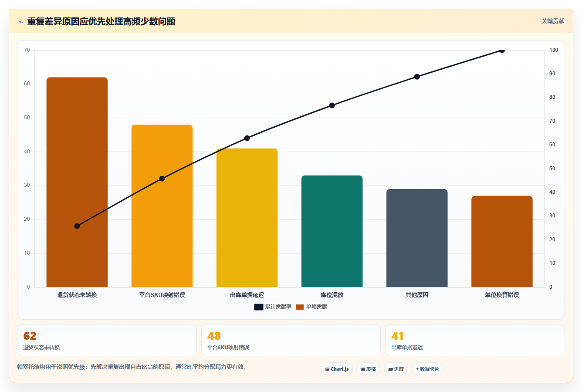Click the teal 库位混放 bar
The height and width of the screenshot is (392, 582).
(x=332, y=231)
